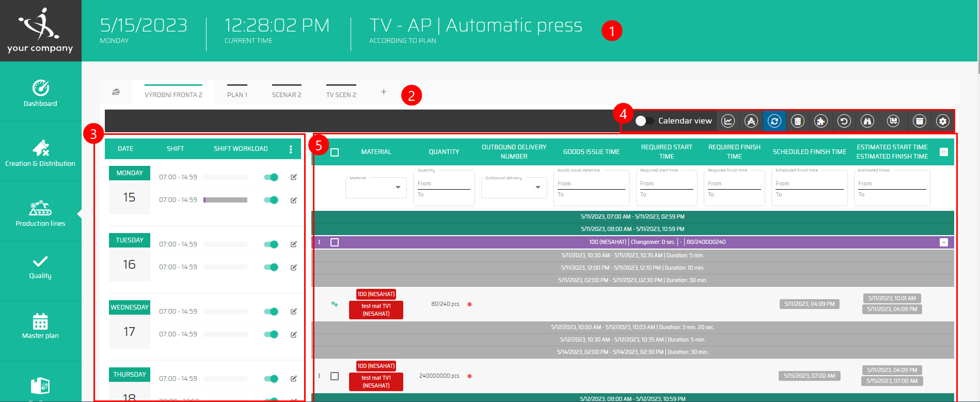Open Master plan in the sidebar
The width and height of the screenshot is (980, 402).
40,327
